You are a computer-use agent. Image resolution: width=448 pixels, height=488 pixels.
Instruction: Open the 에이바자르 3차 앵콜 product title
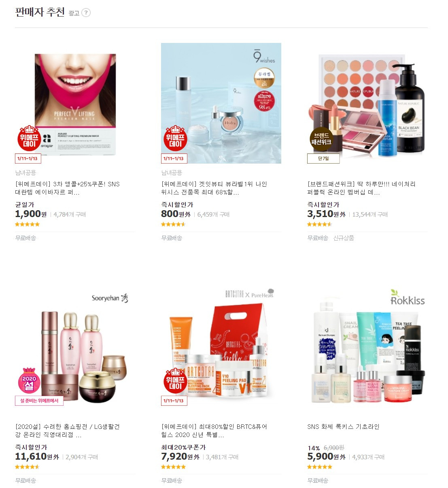[x=68, y=188]
